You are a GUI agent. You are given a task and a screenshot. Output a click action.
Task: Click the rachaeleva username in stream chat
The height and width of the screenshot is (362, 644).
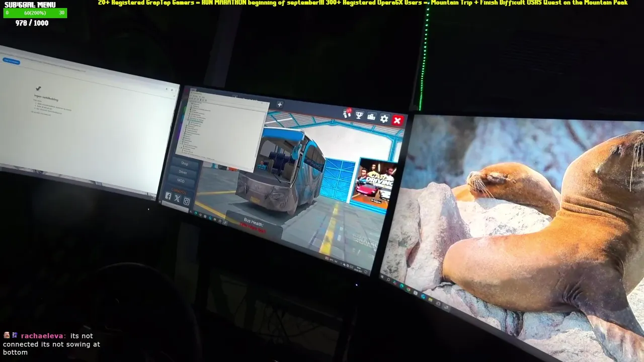(43, 336)
